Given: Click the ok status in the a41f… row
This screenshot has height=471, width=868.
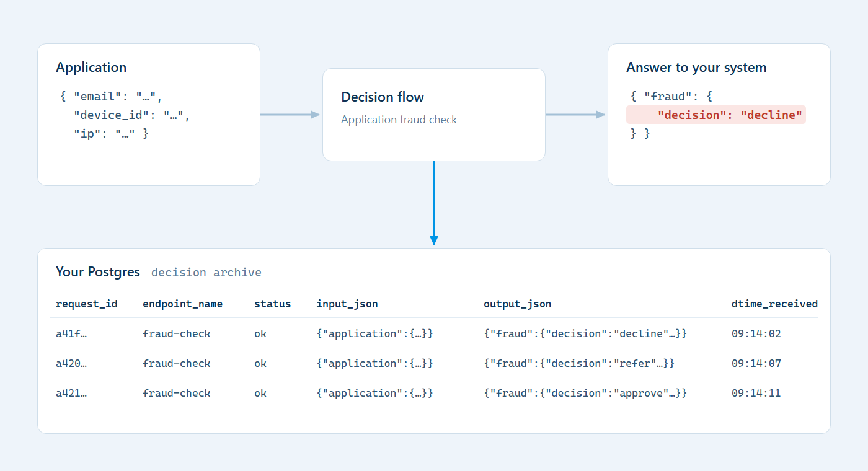Looking at the screenshot, I should click(260, 333).
